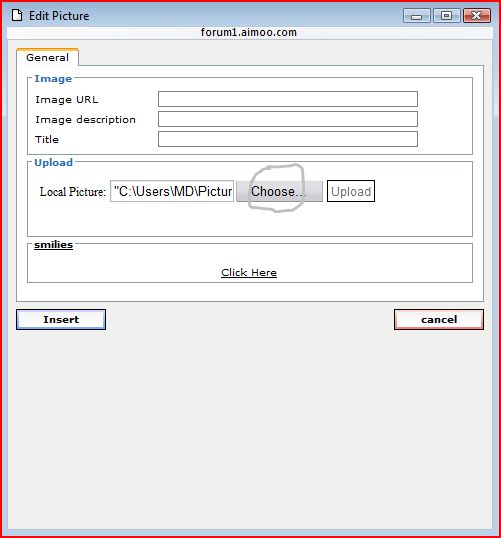Click the cancel button

pyautogui.click(x=439, y=319)
